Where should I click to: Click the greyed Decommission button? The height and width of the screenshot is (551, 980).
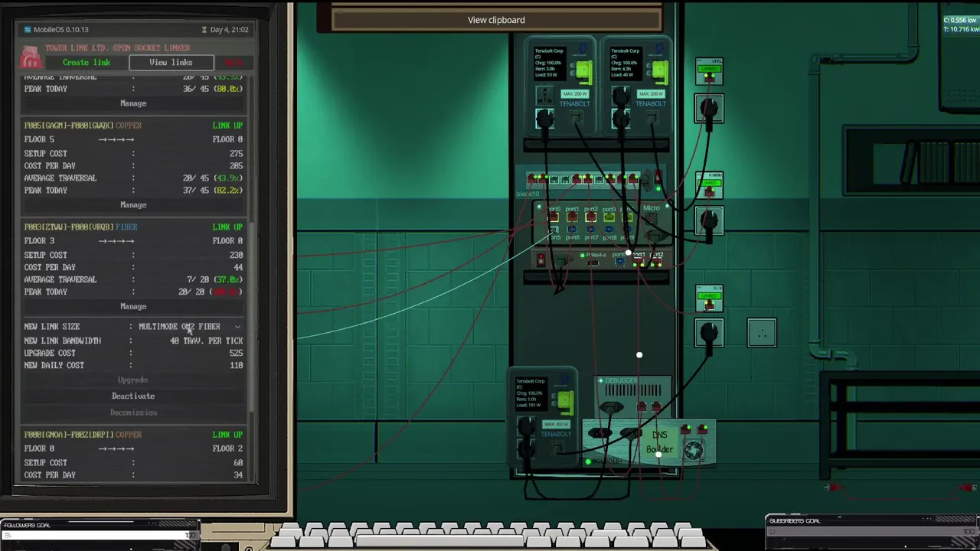coord(133,412)
